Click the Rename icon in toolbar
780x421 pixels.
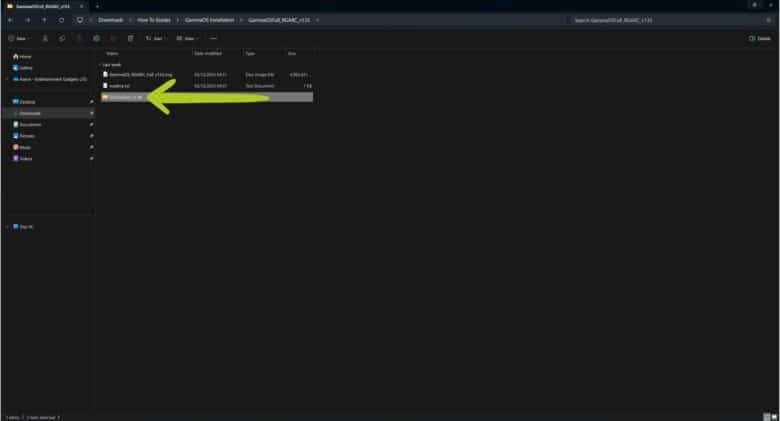tap(96, 38)
